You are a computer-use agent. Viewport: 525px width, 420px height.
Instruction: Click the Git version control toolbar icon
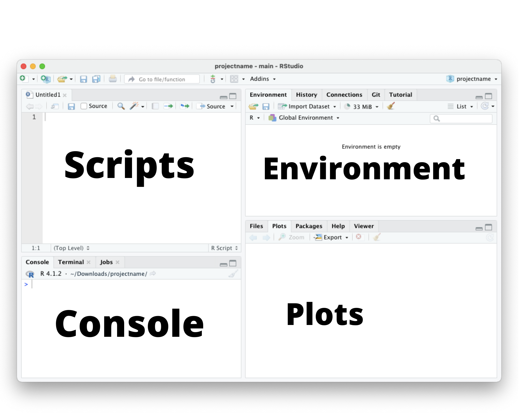tap(213, 79)
